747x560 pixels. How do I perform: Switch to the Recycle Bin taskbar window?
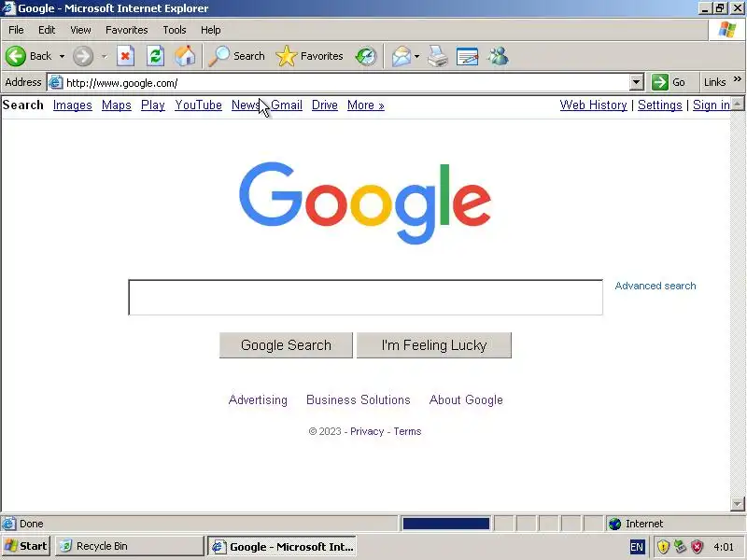coord(130,546)
